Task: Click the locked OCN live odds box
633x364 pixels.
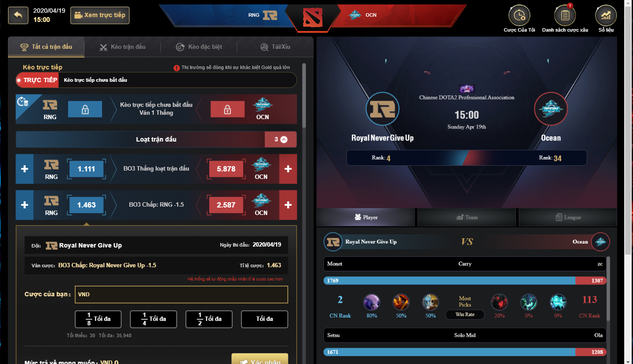Action: [x=227, y=109]
